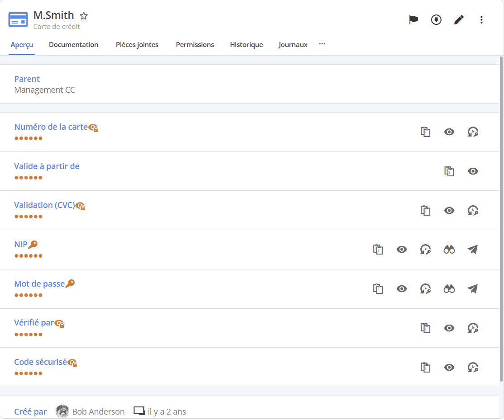This screenshot has height=420, width=504.
Task: Click the pencil edit icon
Action: click(x=459, y=20)
